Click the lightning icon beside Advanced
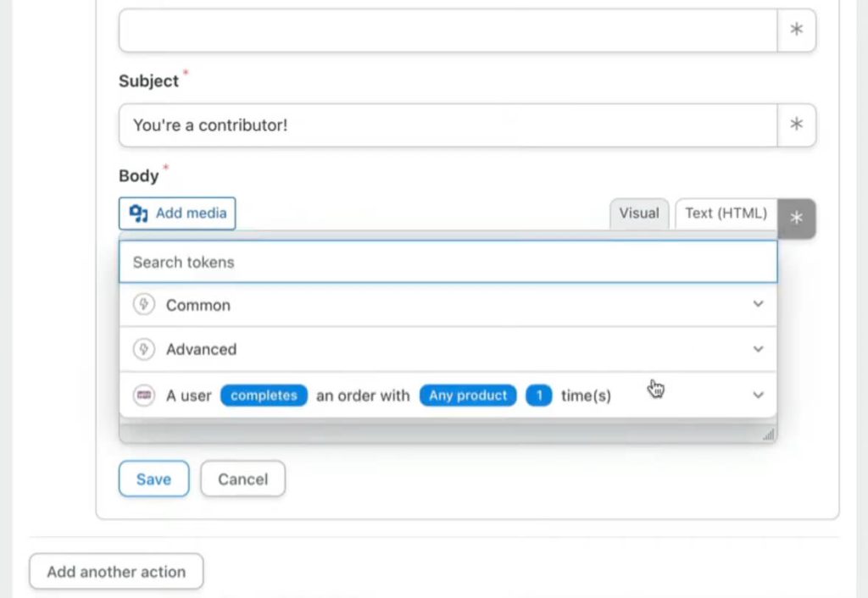This screenshot has height=598, width=868. [143, 349]
